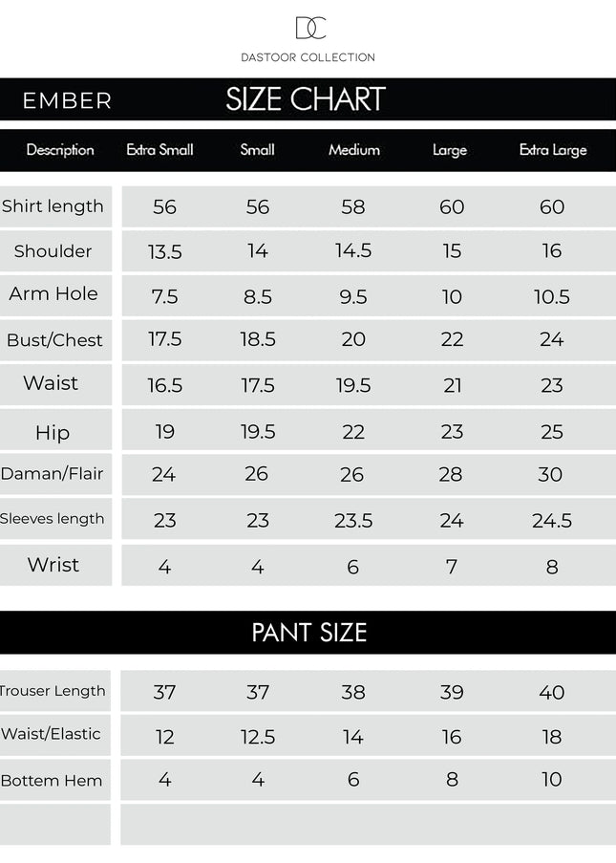The height and width of the screenshot is (863, 616).
Task: Click the Extra Large sleeves value 24.5
Action: 552,521
